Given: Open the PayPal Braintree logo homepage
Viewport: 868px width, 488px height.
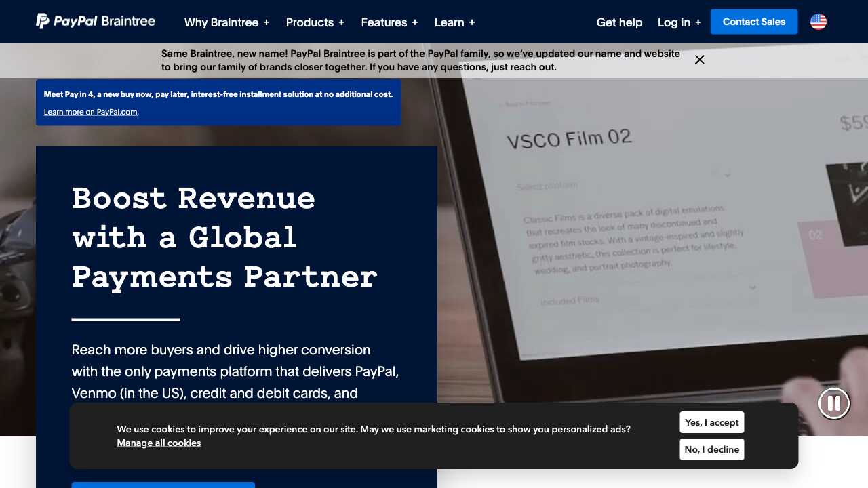Looking at the screenshot, I should click(96, 22).
